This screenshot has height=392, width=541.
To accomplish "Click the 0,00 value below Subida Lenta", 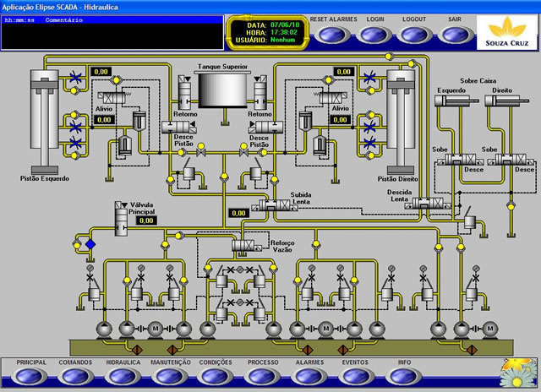I will (x=238, y=213).
